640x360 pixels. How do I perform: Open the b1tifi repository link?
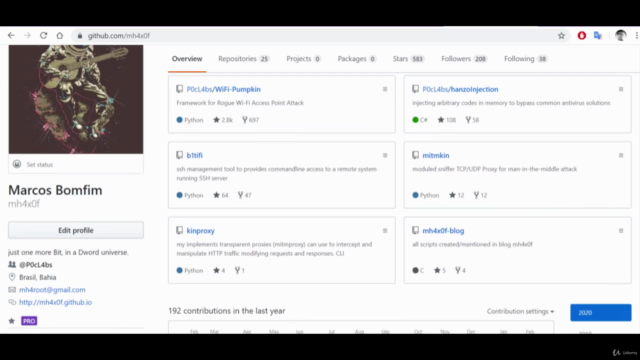(x=194, y=156)
